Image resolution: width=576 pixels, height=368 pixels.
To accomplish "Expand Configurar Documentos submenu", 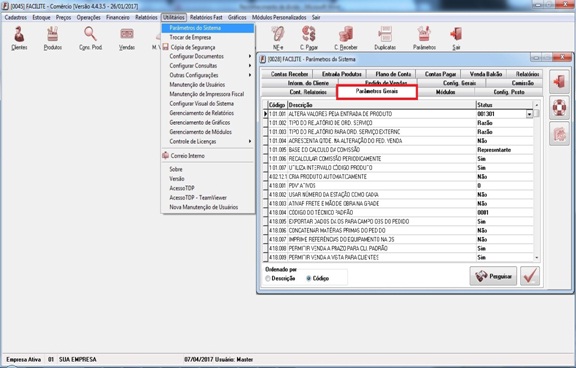I will click(x=208, y=56).
